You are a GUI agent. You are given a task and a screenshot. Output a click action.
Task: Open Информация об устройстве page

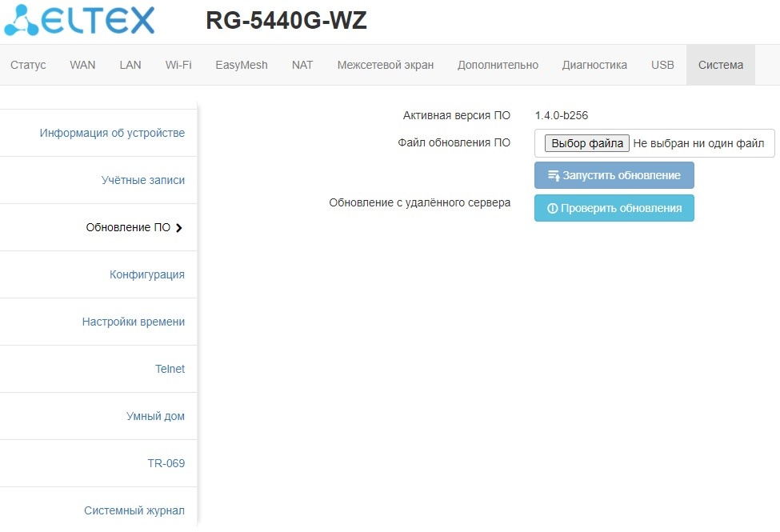click(113, 133)
